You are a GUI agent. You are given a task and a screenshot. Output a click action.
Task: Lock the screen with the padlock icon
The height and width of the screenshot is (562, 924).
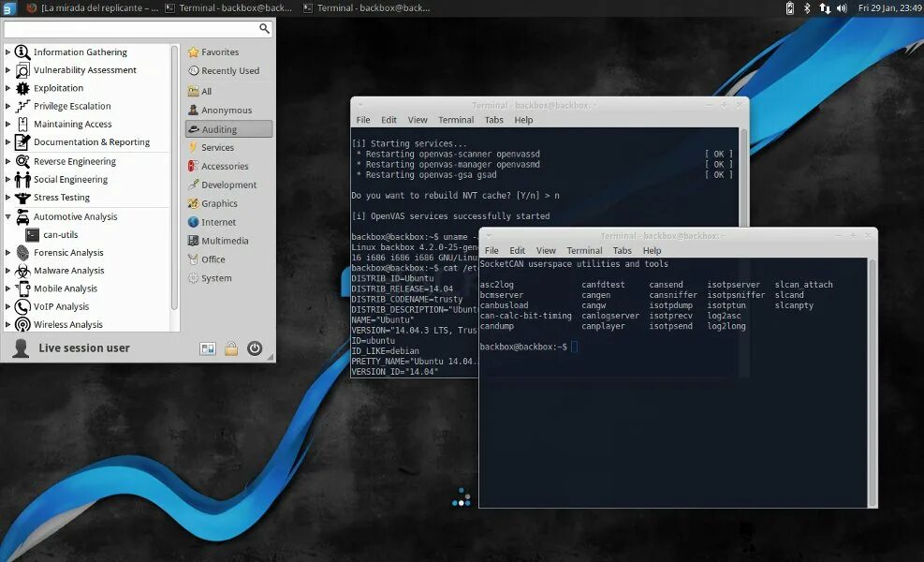[x=231, y=348]
